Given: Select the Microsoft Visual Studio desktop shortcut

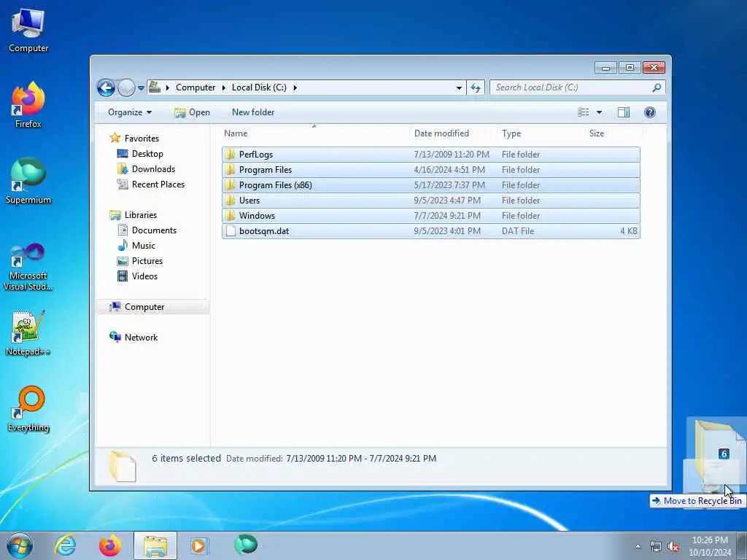Looking at the screenshot, I should 28,267.
